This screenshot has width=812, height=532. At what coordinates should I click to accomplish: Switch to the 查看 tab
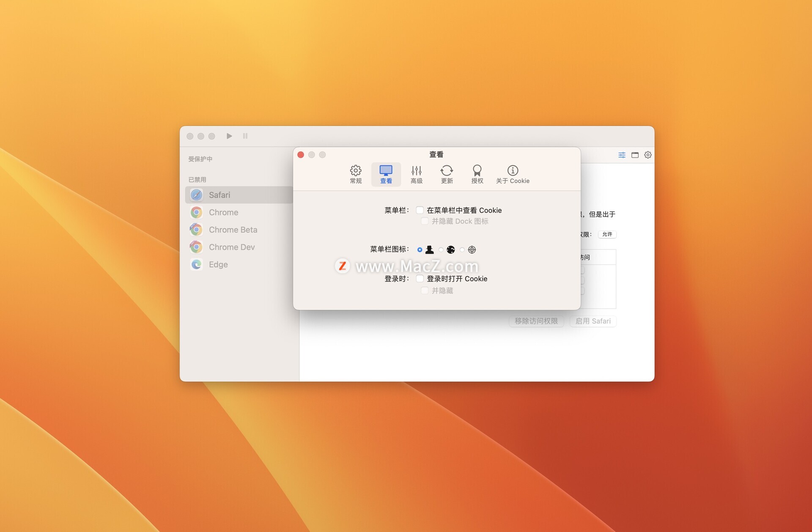click(x=386, y=174)
